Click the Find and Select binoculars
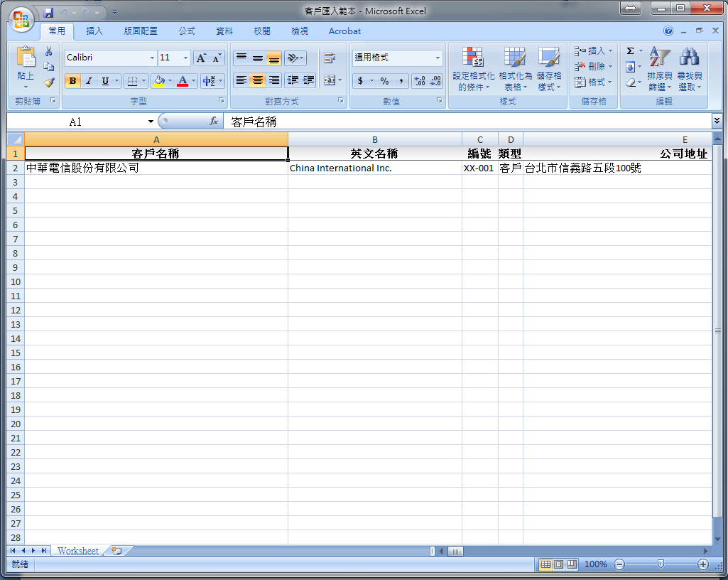Viewport: 728px width, 580px height. 689,69
